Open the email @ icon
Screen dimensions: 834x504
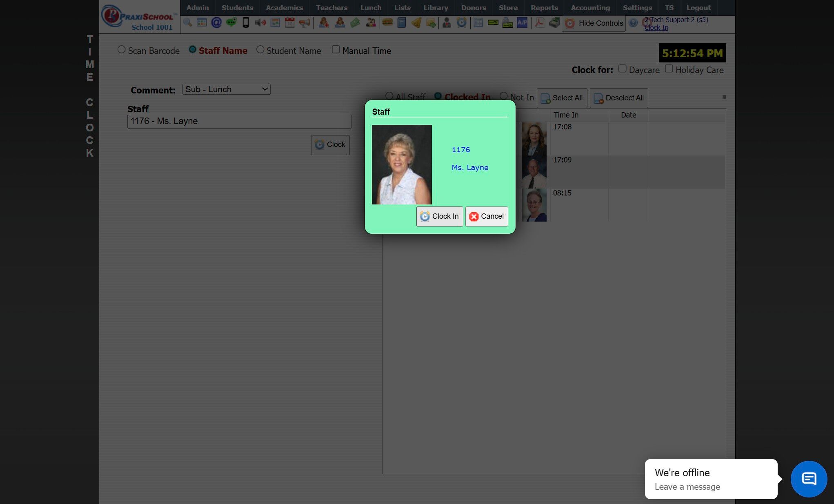coord(216,22)
